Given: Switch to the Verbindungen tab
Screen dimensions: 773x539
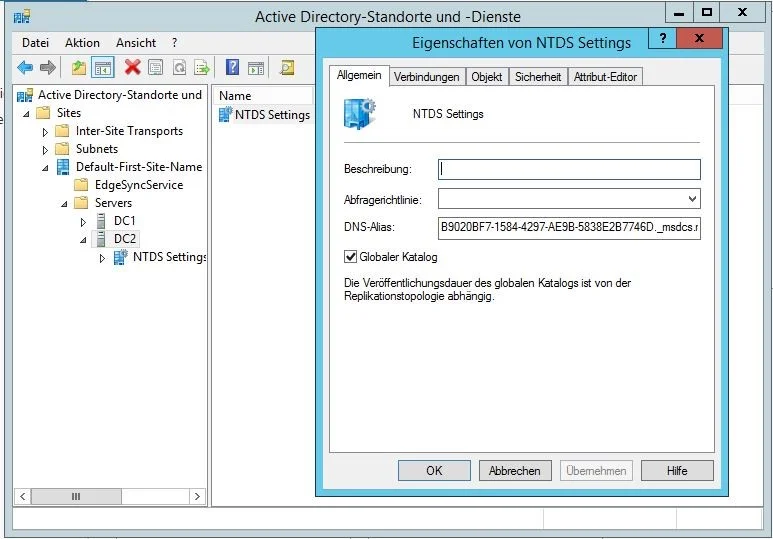Looking at the screenshot, I should (426, 77).
